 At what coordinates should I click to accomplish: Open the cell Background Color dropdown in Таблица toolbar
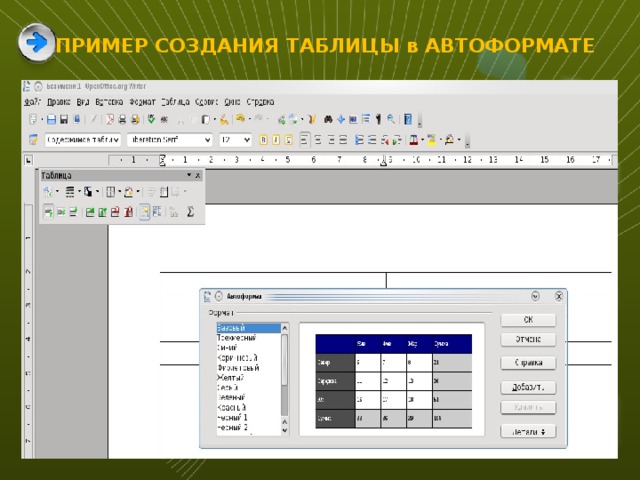(x=138, y=191)
